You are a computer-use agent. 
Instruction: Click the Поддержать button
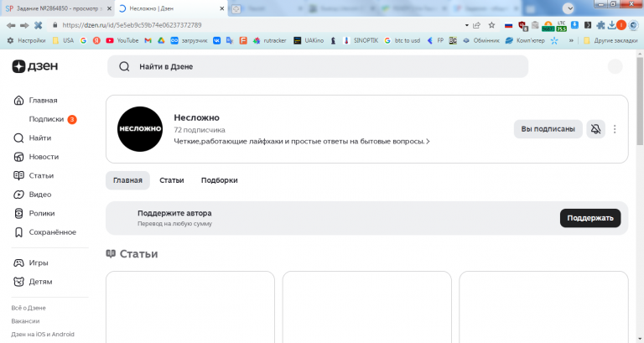coord(590,218)
